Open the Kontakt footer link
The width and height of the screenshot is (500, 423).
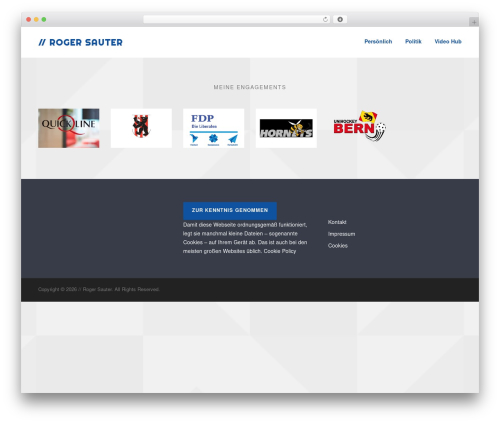tap(337, 222)
